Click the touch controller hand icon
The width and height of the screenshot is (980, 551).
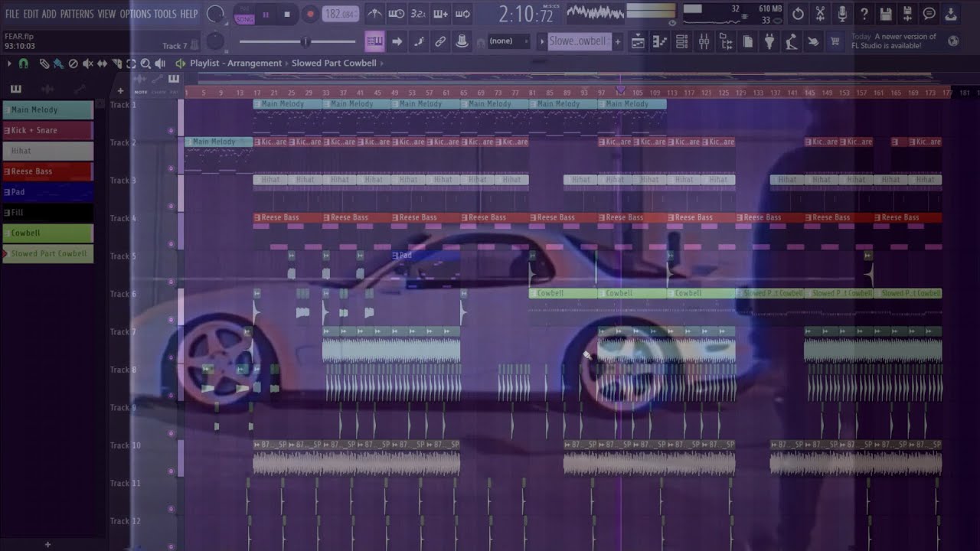[813, 41]
